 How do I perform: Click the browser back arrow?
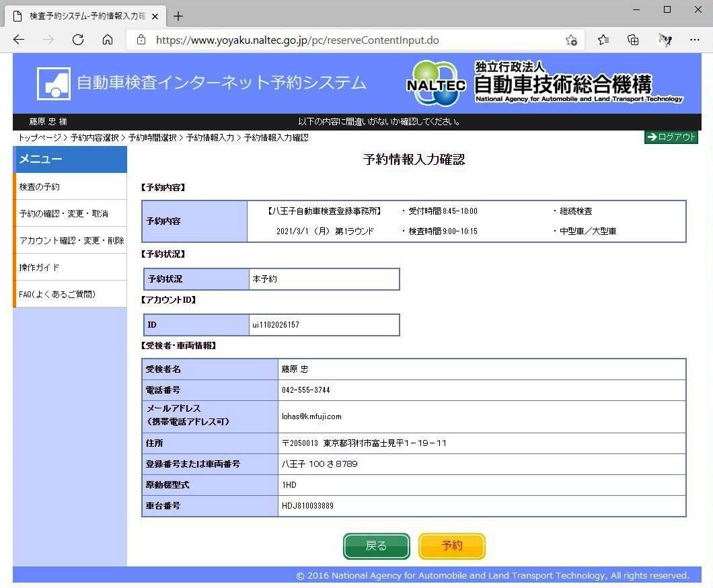click(19, 40)
